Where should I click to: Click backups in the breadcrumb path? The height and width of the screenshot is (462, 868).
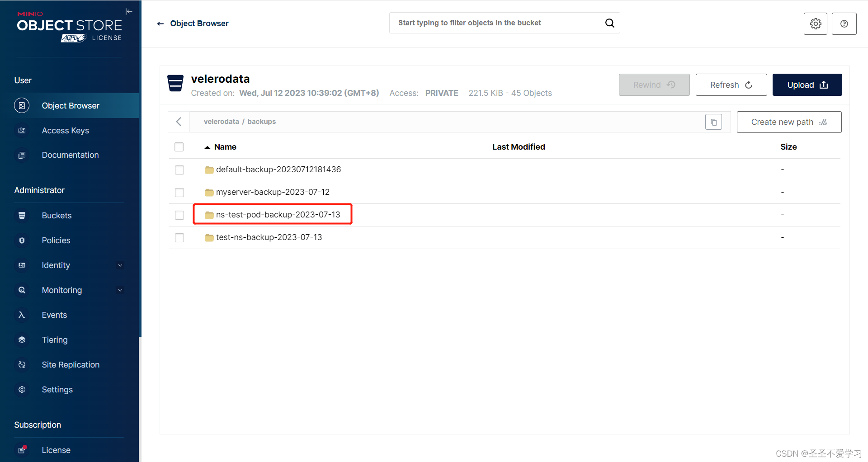pos(261,122)
